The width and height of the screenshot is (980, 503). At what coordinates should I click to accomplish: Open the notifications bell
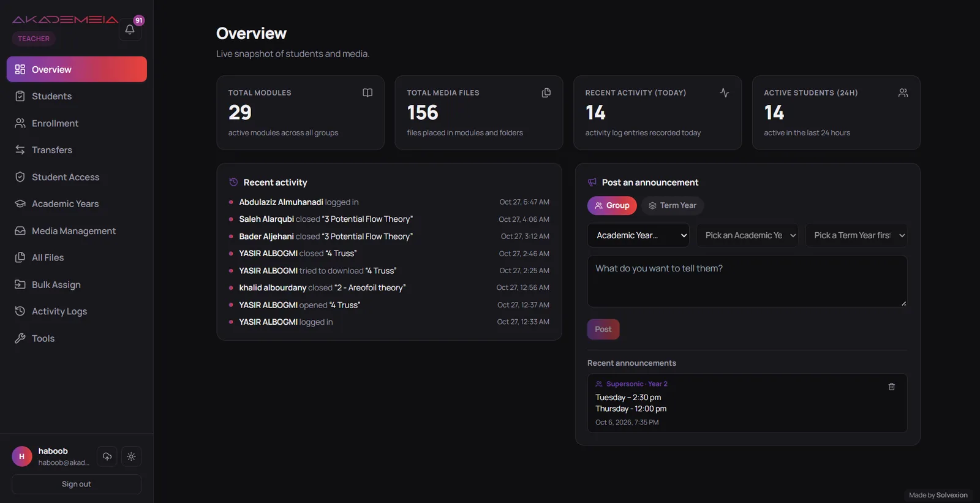click(x=130, y=29)
